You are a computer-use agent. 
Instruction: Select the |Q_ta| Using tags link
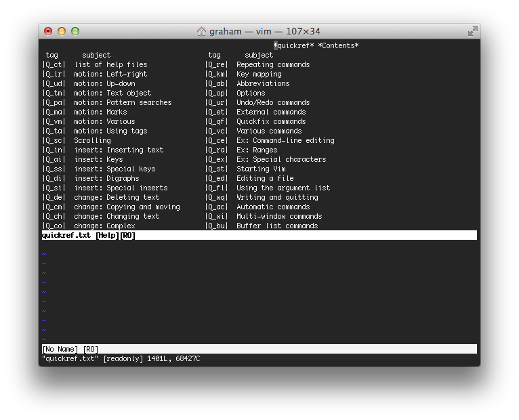pos(54,131)
